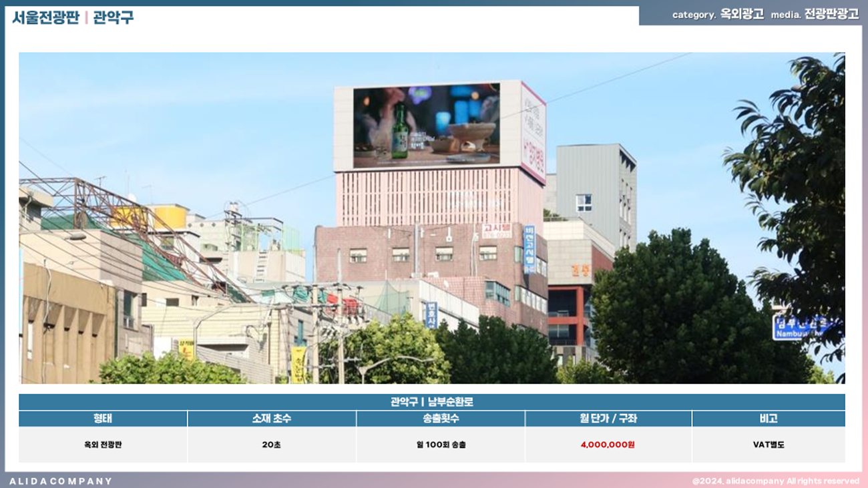Click the 비고 column header
This screenshot has width=868, height=488.
point(768,419)
